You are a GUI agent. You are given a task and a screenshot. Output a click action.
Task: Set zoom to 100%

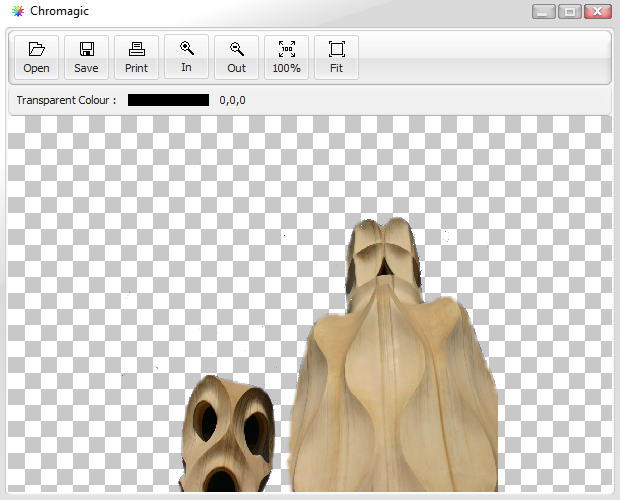click(x=286, y=57)
